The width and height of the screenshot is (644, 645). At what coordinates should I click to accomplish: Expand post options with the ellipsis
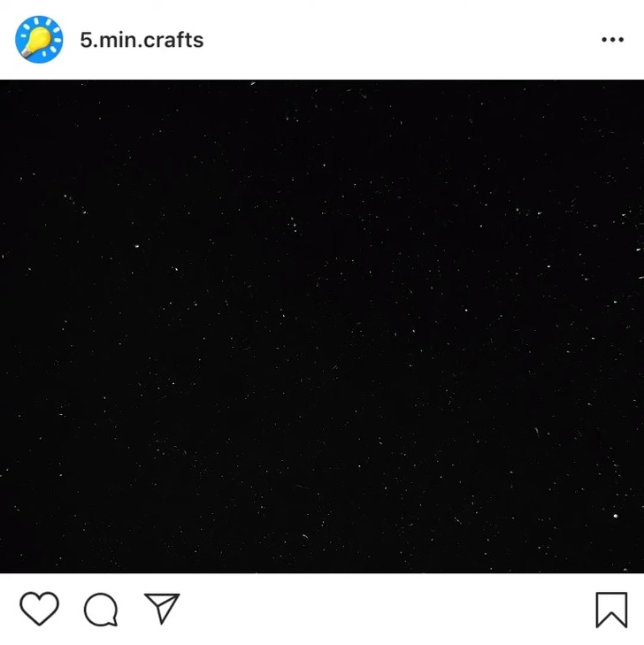[x=612, y=40]
